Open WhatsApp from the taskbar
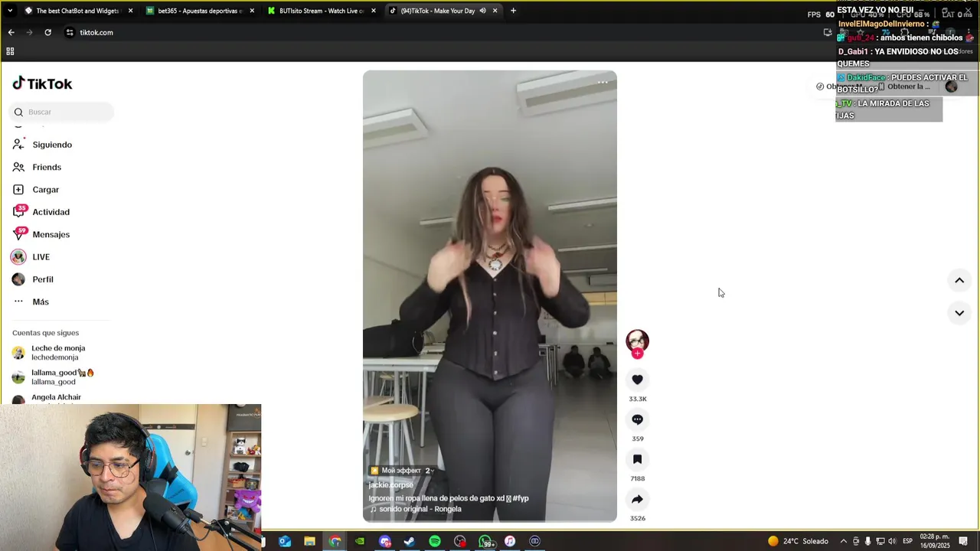Image resolution: width=980 pixels, height=551 pixels. point(485,541)
